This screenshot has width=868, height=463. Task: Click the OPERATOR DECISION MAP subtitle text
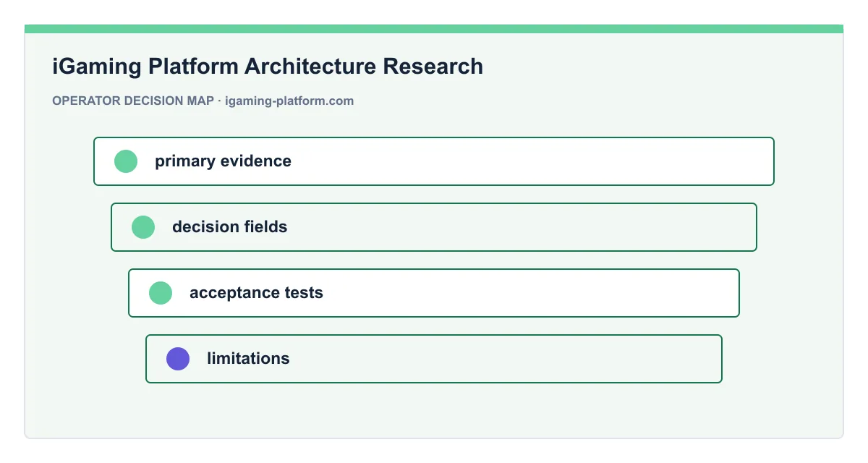[x=133, y=101]
